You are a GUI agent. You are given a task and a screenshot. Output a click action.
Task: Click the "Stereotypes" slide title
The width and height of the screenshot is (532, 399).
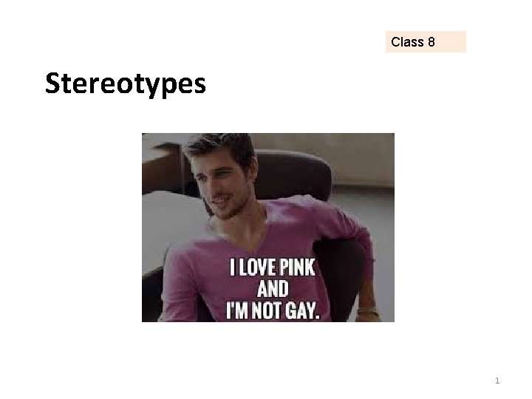126,83
